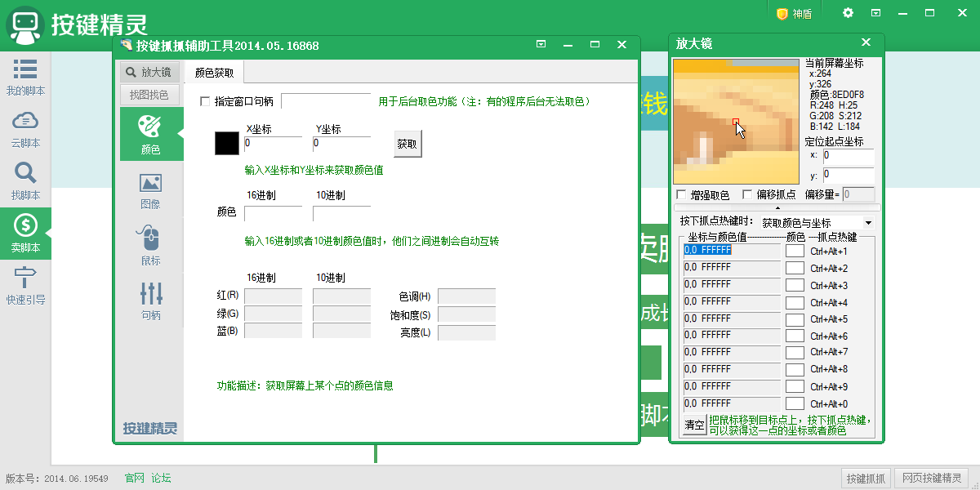Viewport: 980px width, 490px height.
Task: Open settings gear in main title bar
Action: [x=848, y=13]
